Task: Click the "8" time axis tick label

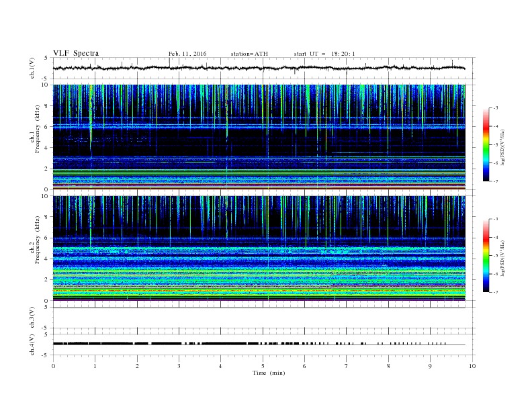Action: click(388, 366)
